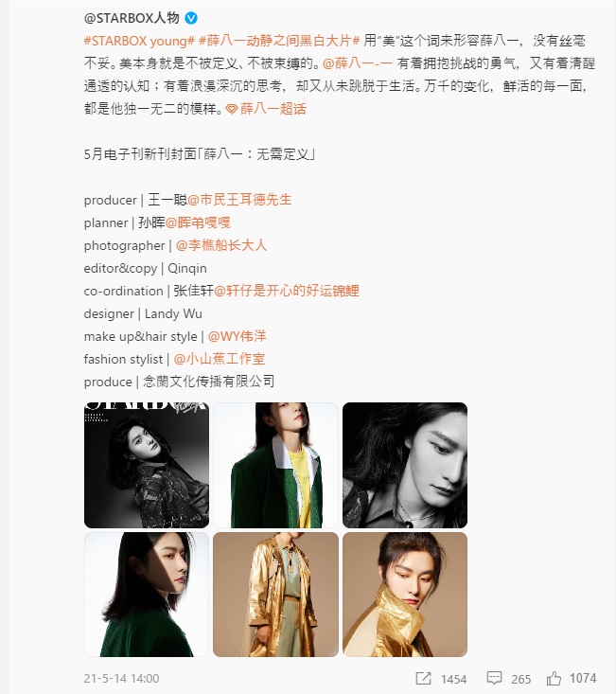616x694 pixels.
Task: Open mention @轩仔是开心的好运锦鲤
Action: pos(287,291)
